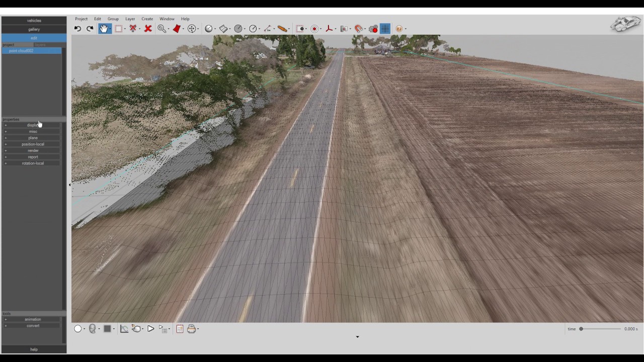The height and width of the screenshot is (362, 644).
Task: Open the Project menu
Action: coord(81,19)
